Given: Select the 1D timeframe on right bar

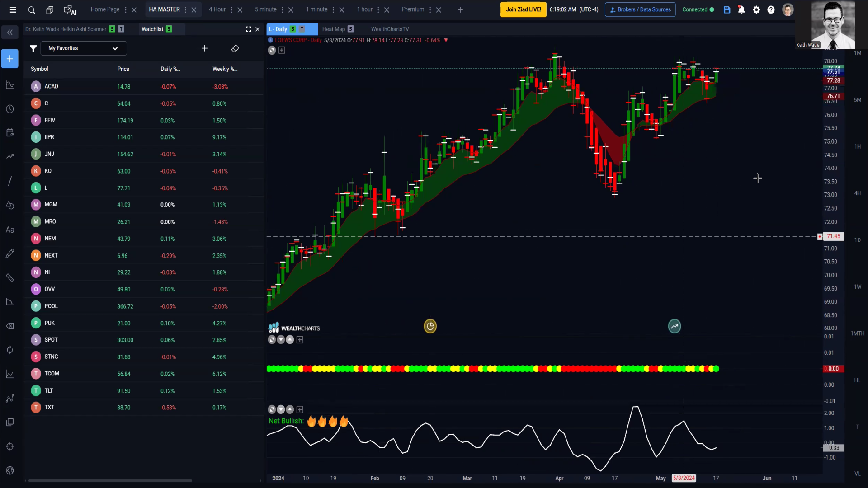Looking at the screenshot, I should tap(857, 240).
